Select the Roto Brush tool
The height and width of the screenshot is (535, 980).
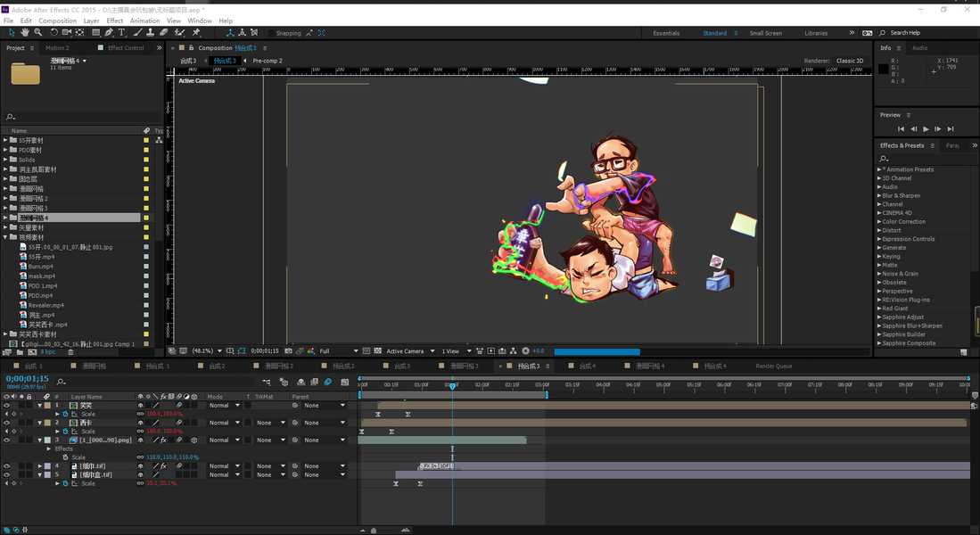pyautogui.click(x=179, y=32)
